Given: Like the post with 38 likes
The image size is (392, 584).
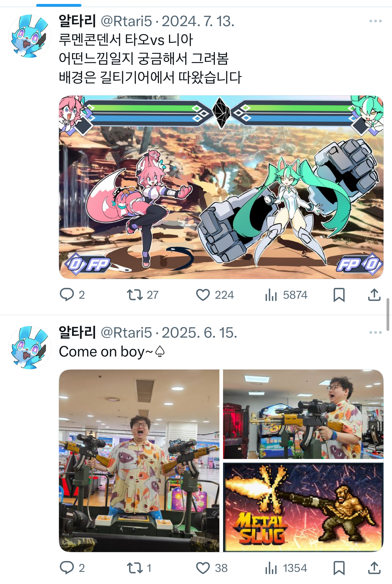Looking at the screenshot, I should pyautogui.click(x=212, y=568).
